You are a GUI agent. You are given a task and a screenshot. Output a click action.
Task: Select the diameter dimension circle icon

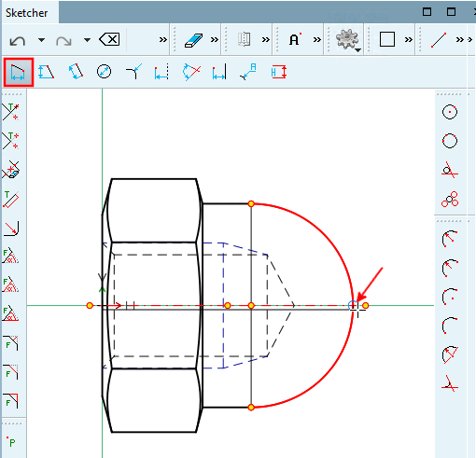tap(104, 72)
